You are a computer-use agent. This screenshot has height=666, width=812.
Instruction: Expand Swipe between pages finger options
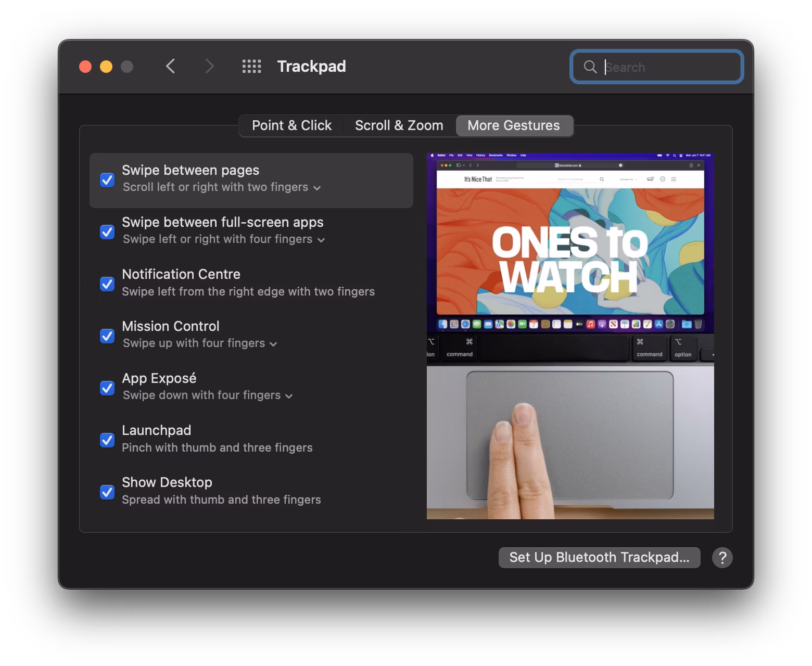pyautogui.click(x=222, y=187)
